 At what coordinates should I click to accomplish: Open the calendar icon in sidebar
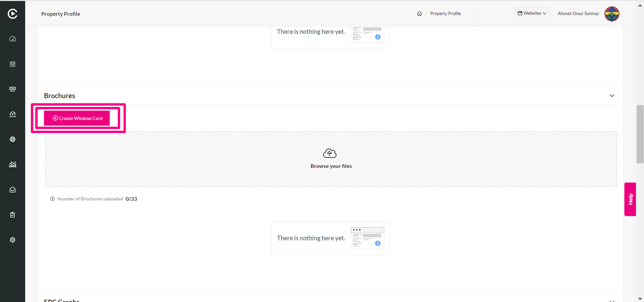(12, 64)
